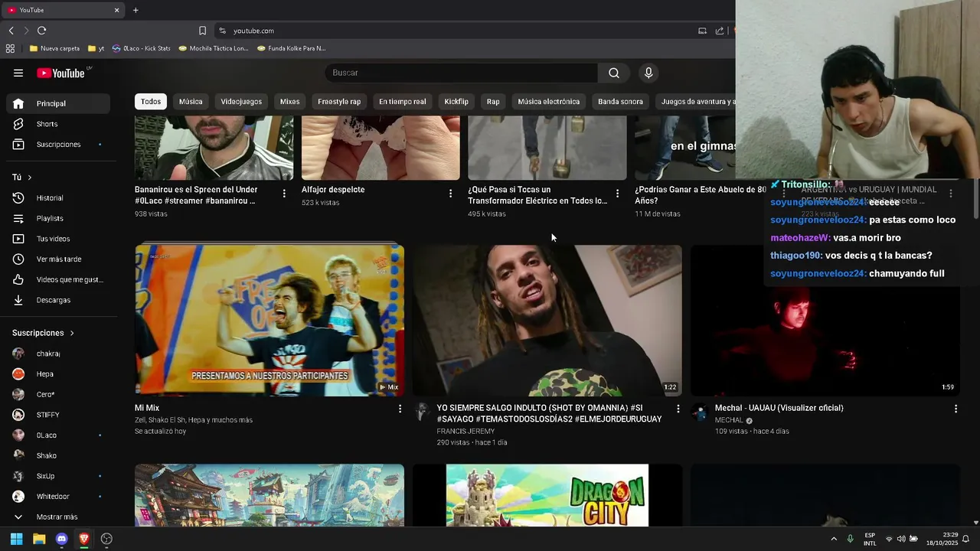Viewport: 980px width, 551px height.
Task: Open Windows Start menu
Action: tap(16, 539)
